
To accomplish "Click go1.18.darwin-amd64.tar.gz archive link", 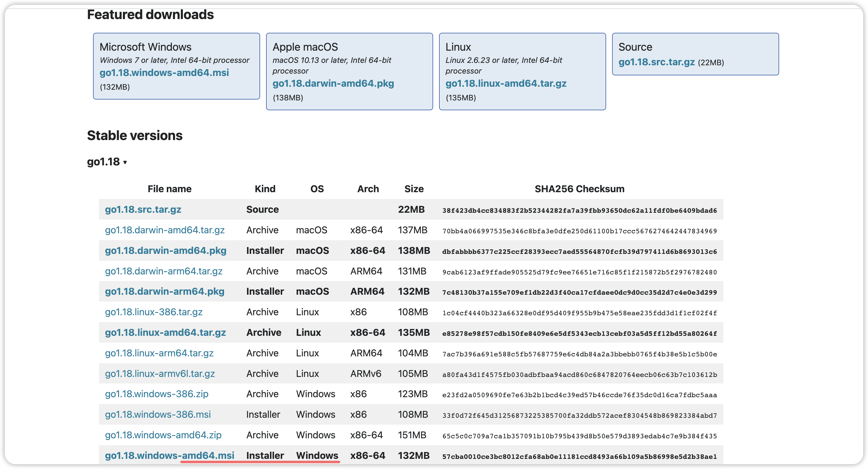I will (x=164, y=230).
